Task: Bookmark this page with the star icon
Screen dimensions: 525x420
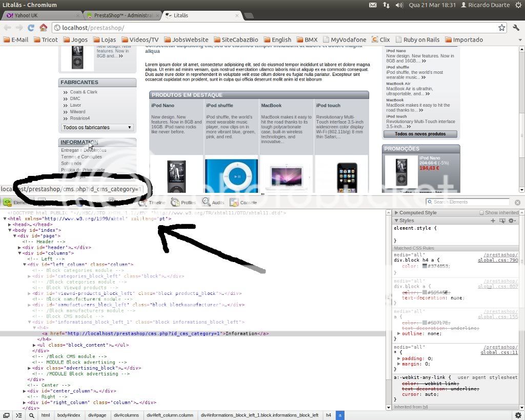Action: [501, 28]
